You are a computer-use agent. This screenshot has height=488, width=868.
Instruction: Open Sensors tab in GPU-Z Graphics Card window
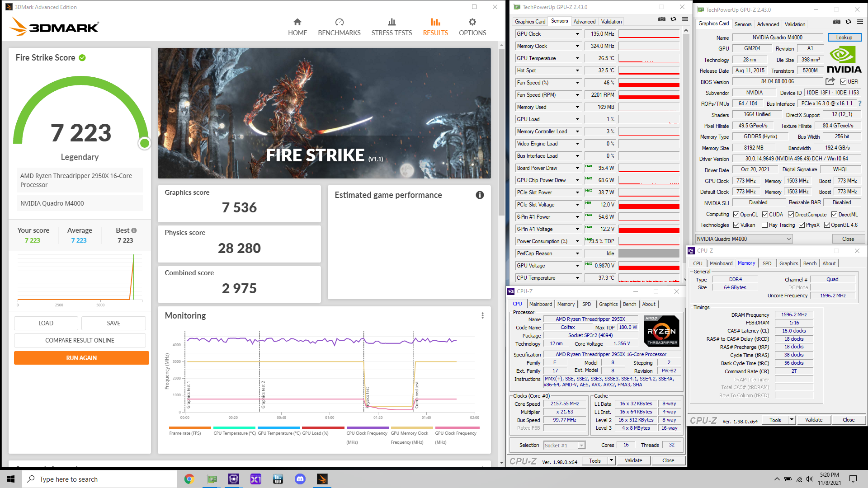pyautogui.click(x=743, y=24)
